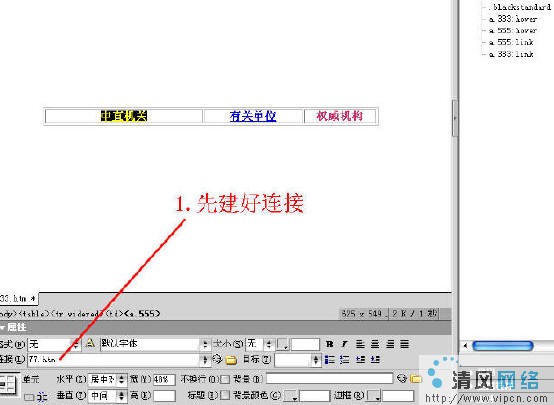
Task: Open the 目标 target dropdown
Action: [x=297, y=360]
